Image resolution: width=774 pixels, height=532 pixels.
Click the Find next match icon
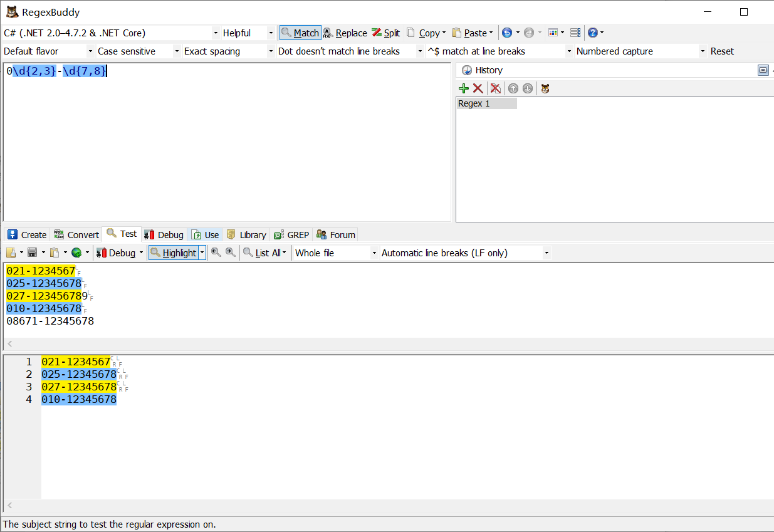click(x=231, y=253)
